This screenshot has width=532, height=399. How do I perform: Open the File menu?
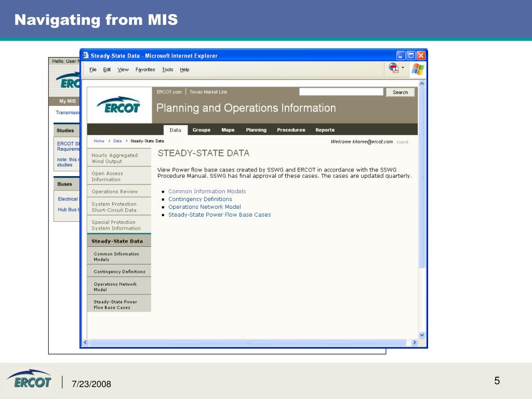[93, 70]
